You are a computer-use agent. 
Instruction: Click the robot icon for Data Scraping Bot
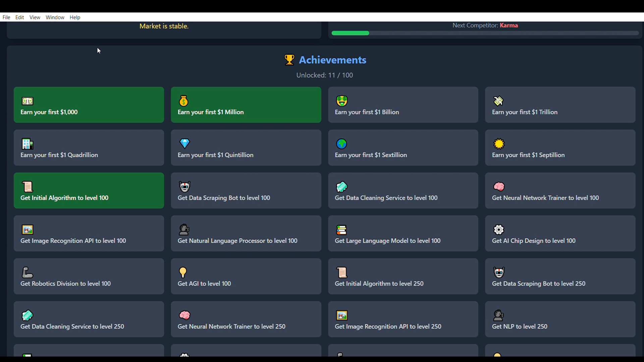pyautogui.click(x=184, y=187)
